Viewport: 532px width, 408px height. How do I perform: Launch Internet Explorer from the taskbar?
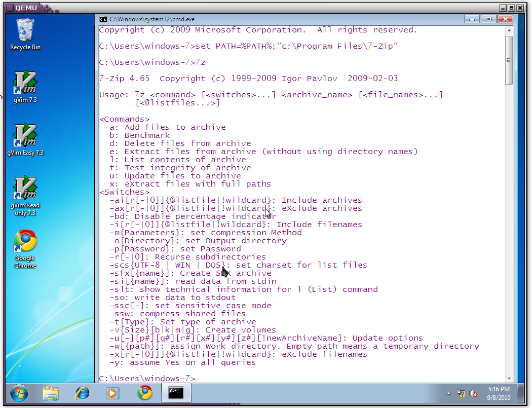[x=82, y=393]
